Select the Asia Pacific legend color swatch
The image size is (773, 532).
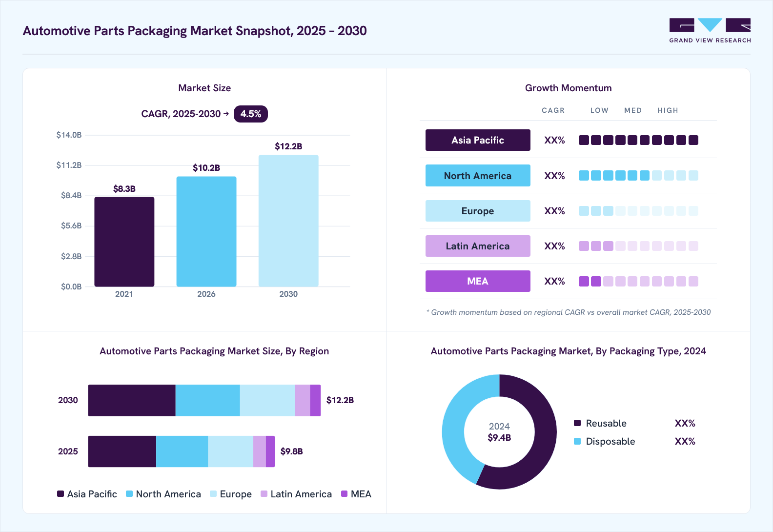point(61,494)
